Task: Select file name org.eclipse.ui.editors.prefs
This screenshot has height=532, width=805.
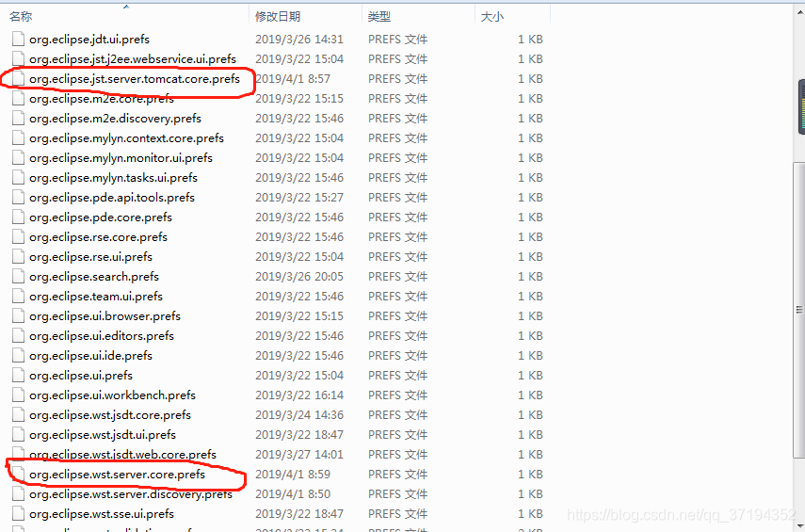Action: click(102, 336)
